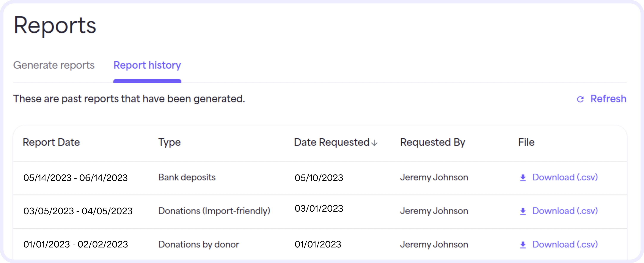The image size is (644, 263).
Task: Select the 03/05/2023 - 04/05/2023 report row
Action: click(x=320, y=211)
